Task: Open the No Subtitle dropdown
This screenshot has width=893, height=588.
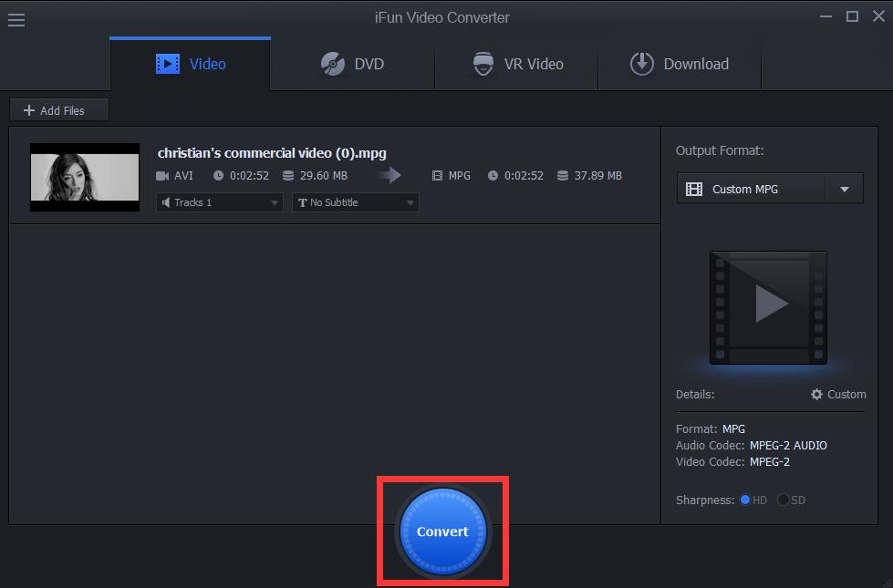Action: [x=356, y=202]
